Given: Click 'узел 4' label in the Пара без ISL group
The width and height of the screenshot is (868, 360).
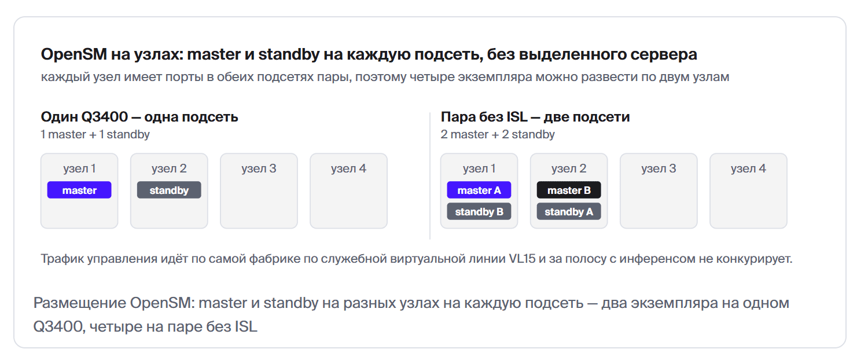Looking at the screenshot, I should click(x=748, y=169).
